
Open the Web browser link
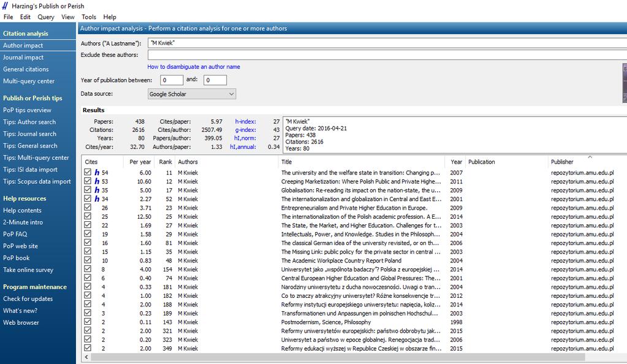[21, 323]
